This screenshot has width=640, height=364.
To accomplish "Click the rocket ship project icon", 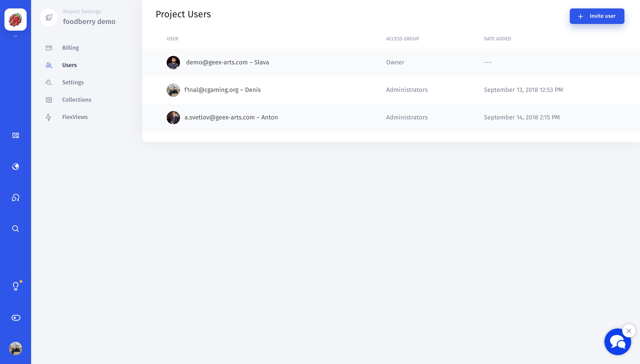I will (48, 17).
